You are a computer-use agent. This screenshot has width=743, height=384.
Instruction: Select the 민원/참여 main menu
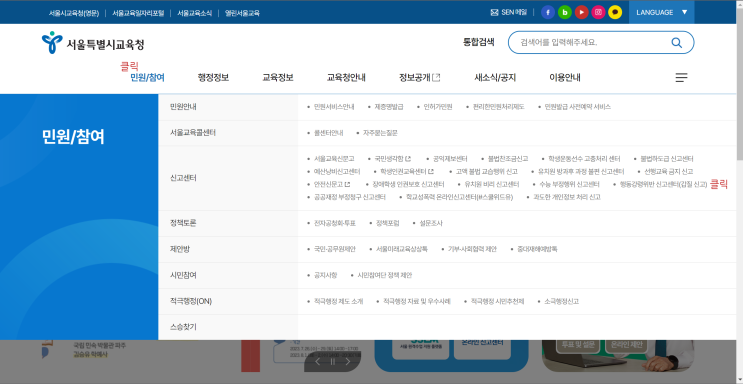[147, 78]
